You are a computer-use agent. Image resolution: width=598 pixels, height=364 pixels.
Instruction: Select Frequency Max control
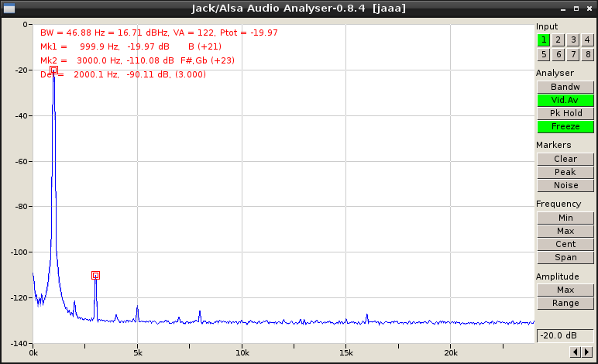click(x=565, y=231)
